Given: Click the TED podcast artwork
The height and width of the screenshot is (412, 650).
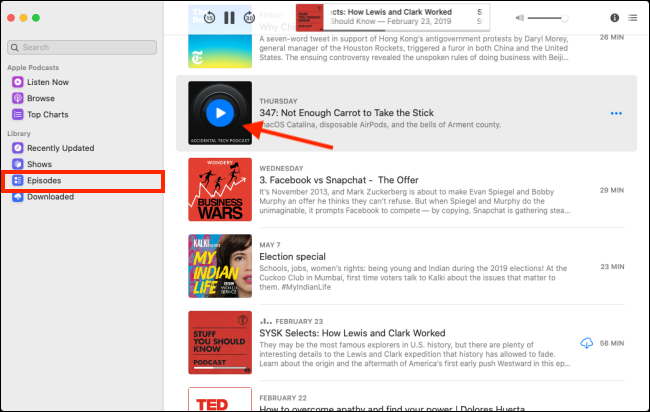Looking at the screenshot, I should click(x=220, y=400).
